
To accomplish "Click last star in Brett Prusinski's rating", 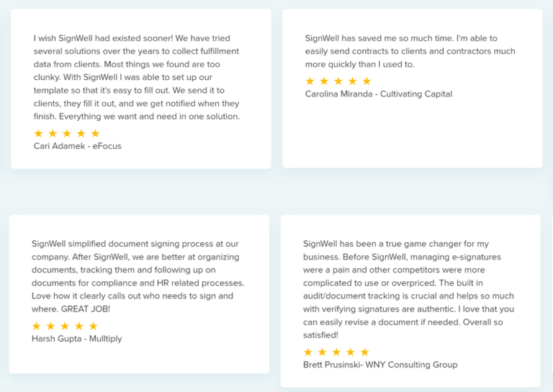I will [x=364, y=352].
